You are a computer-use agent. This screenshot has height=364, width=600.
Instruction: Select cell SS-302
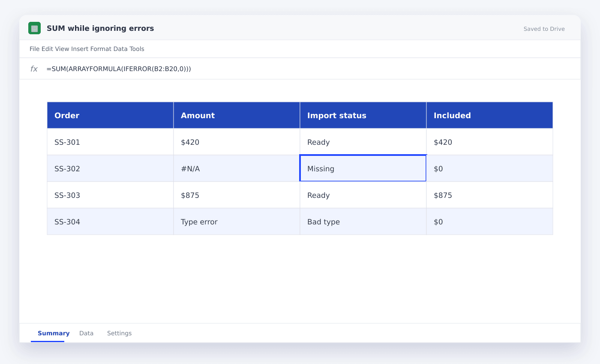pos(110,168)
